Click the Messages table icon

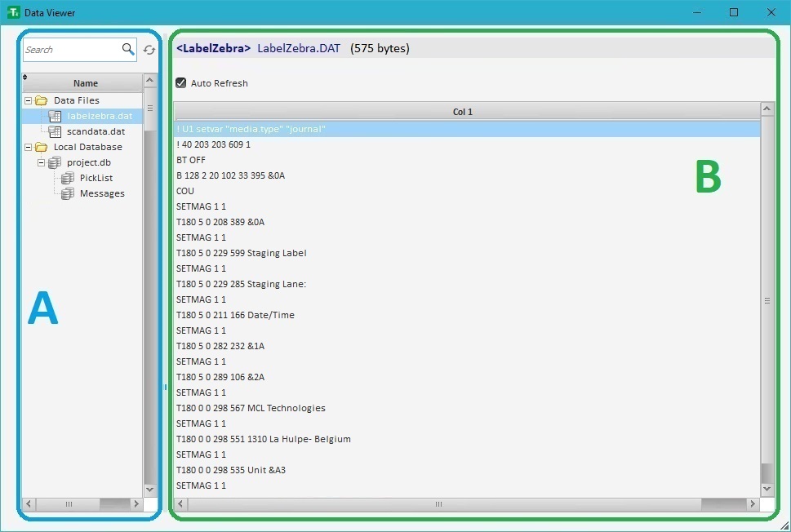68,193
